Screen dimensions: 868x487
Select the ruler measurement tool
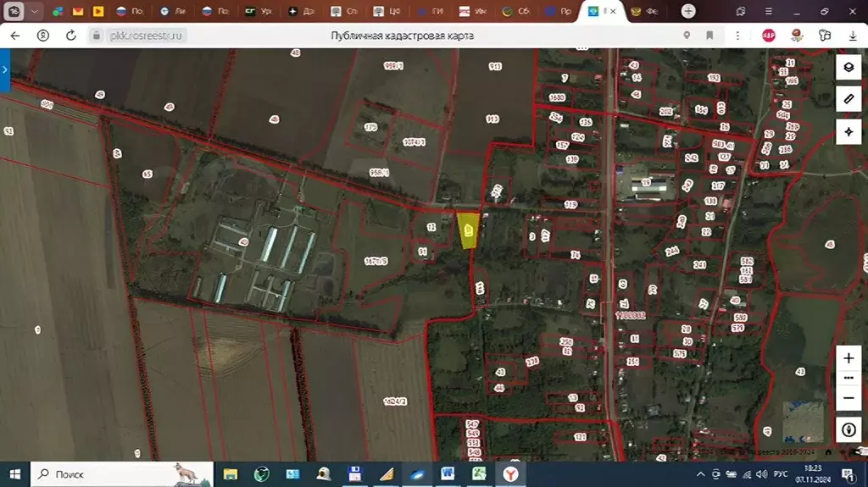[x=848, y=99]
